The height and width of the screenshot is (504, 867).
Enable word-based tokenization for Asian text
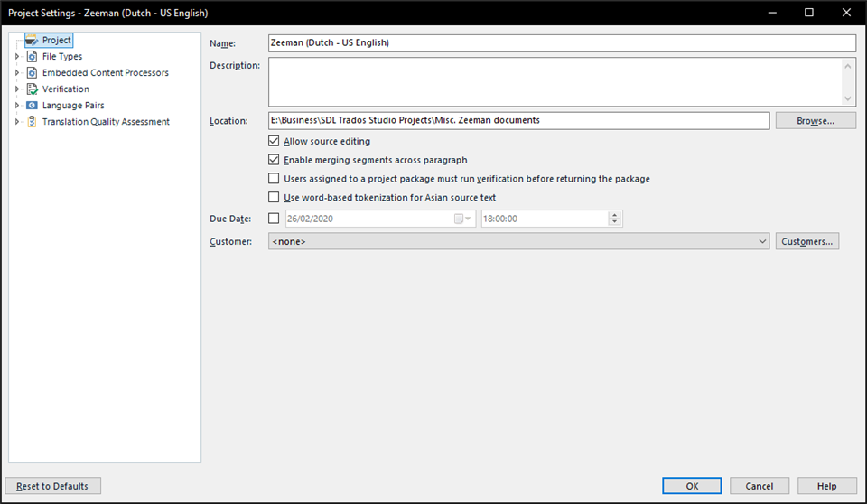coord(274,198)
